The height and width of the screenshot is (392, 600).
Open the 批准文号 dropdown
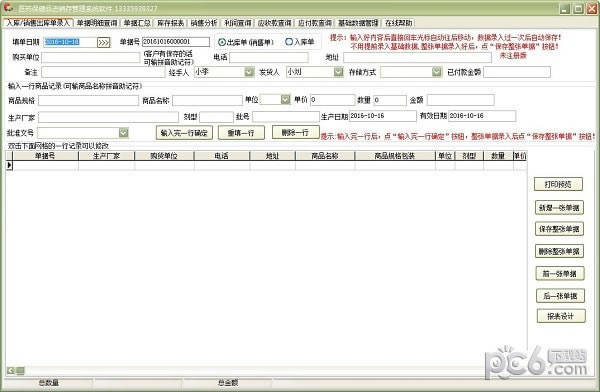123,133
